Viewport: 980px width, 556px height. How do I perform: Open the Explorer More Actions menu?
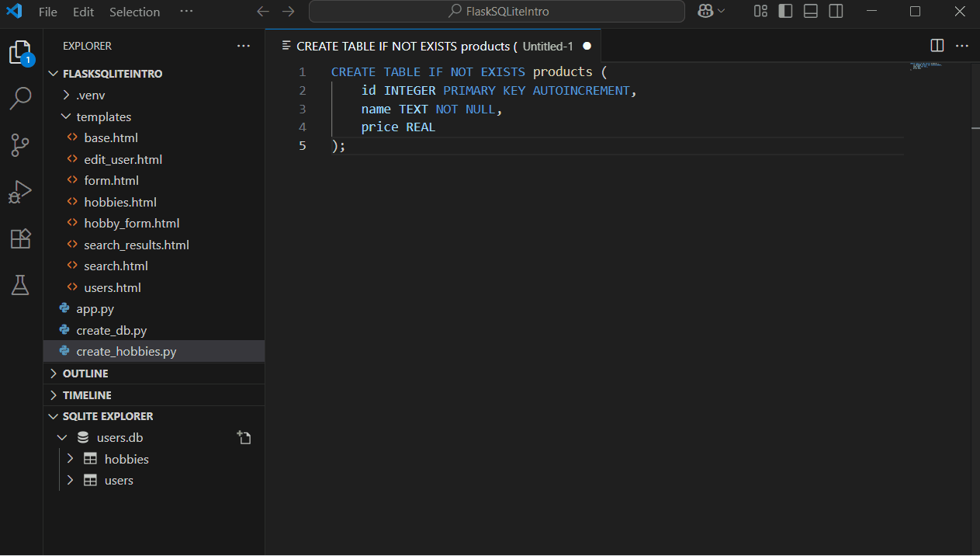point(244,46)
